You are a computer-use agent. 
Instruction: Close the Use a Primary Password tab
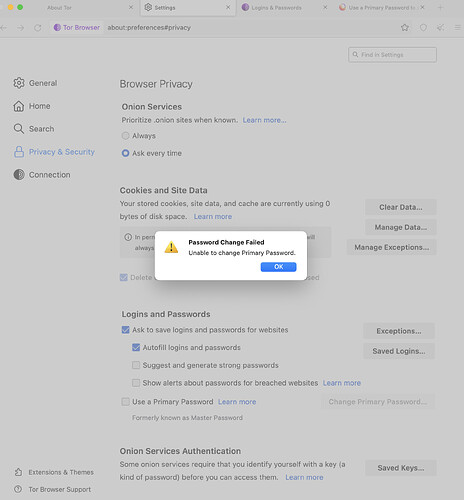click(422, 7)
